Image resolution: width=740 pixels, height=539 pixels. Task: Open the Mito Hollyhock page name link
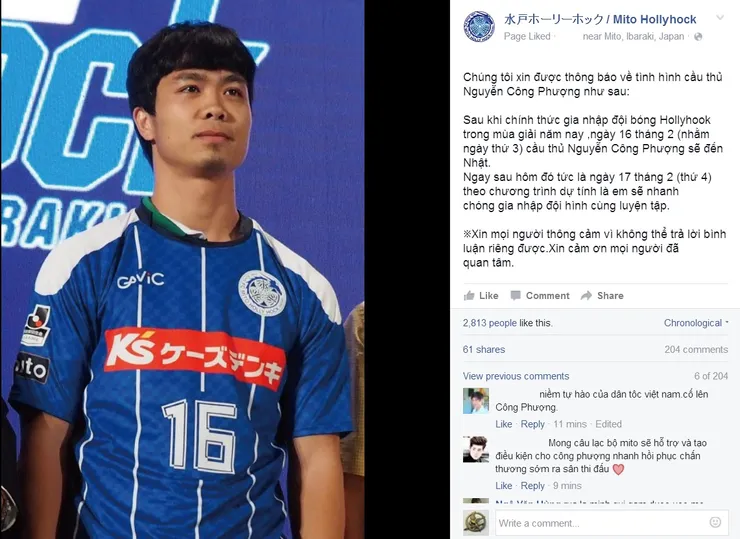click(600, 19)
